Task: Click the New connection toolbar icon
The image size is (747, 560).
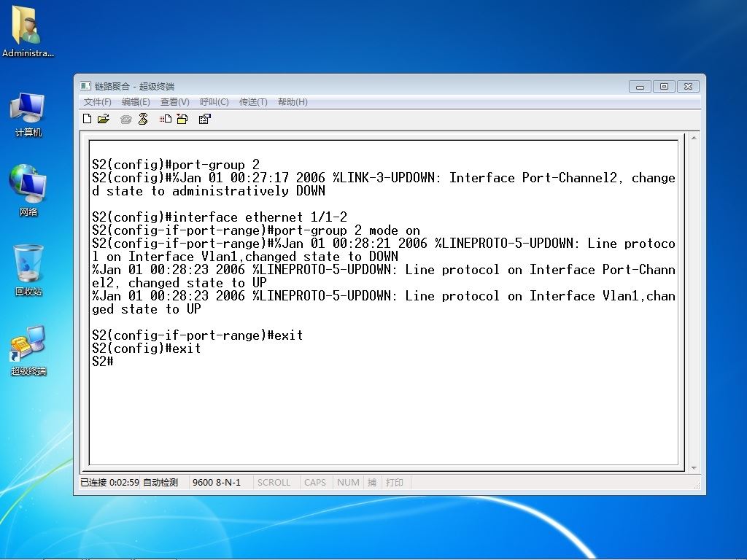Action: point(88,119)
